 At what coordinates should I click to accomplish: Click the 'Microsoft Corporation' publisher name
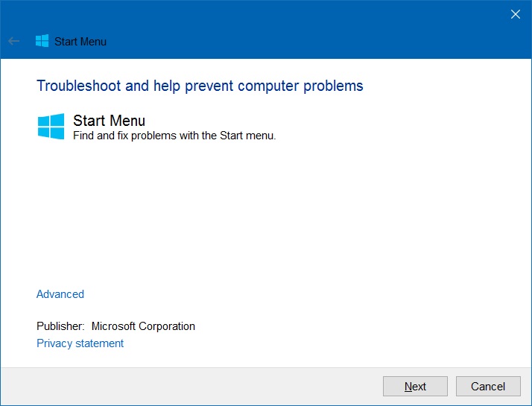[x=143, y=326]
